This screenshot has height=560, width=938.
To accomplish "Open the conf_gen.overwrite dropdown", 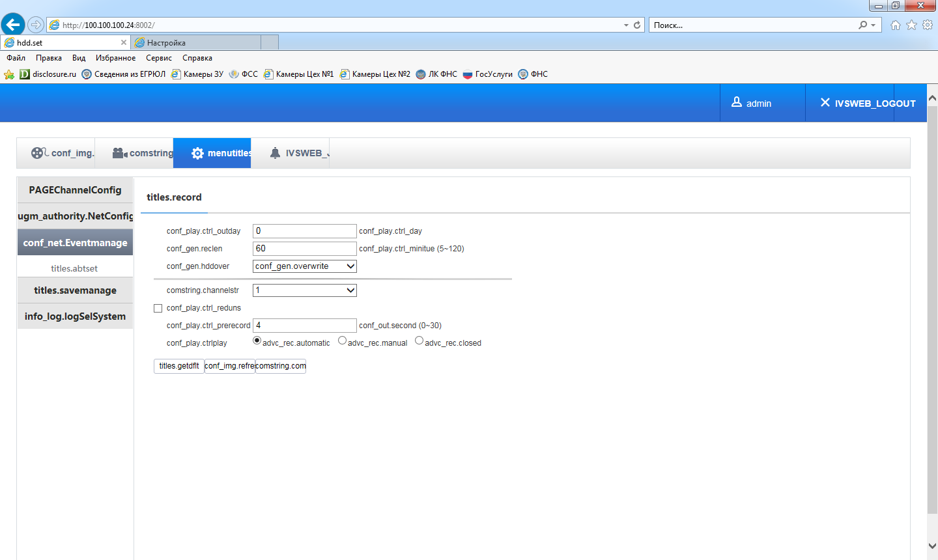I will [x=304, y=266].
